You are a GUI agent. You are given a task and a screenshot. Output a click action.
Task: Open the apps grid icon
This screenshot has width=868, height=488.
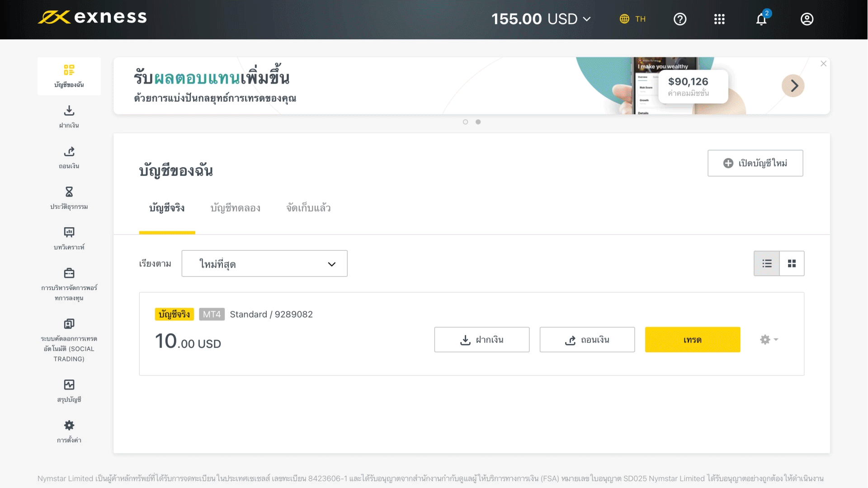point(719,19)
